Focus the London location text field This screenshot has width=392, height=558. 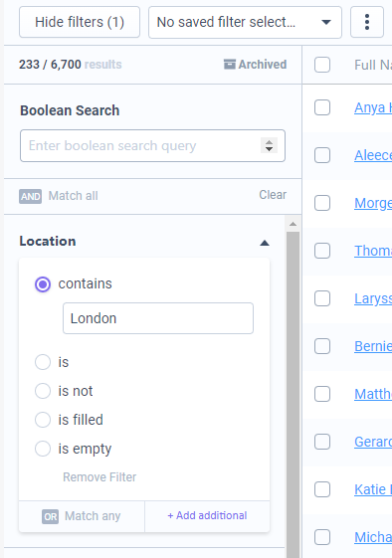(158, 318)
